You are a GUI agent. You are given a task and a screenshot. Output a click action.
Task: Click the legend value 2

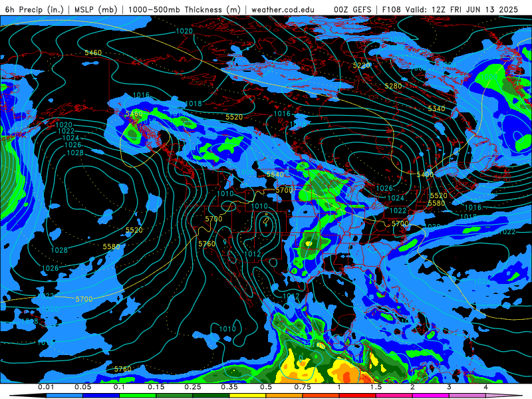tap(412, 387)
